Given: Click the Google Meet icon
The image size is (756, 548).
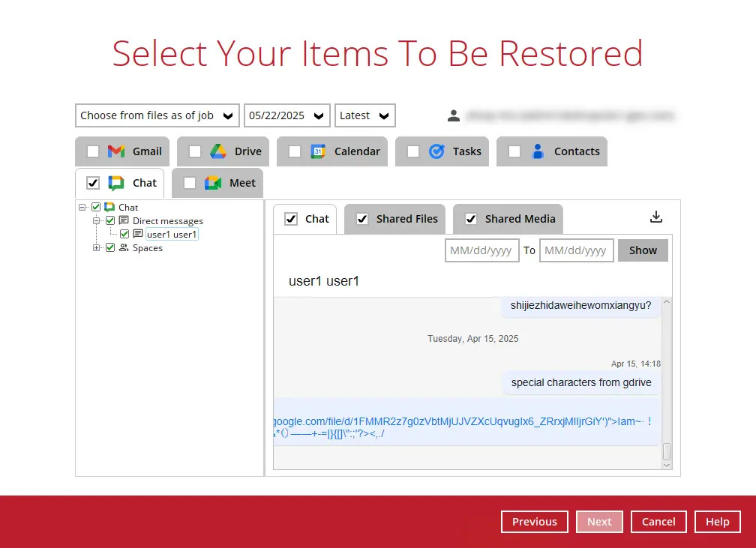Looking at the screenshot, I should pyautogui.click(x=213, y=183).
